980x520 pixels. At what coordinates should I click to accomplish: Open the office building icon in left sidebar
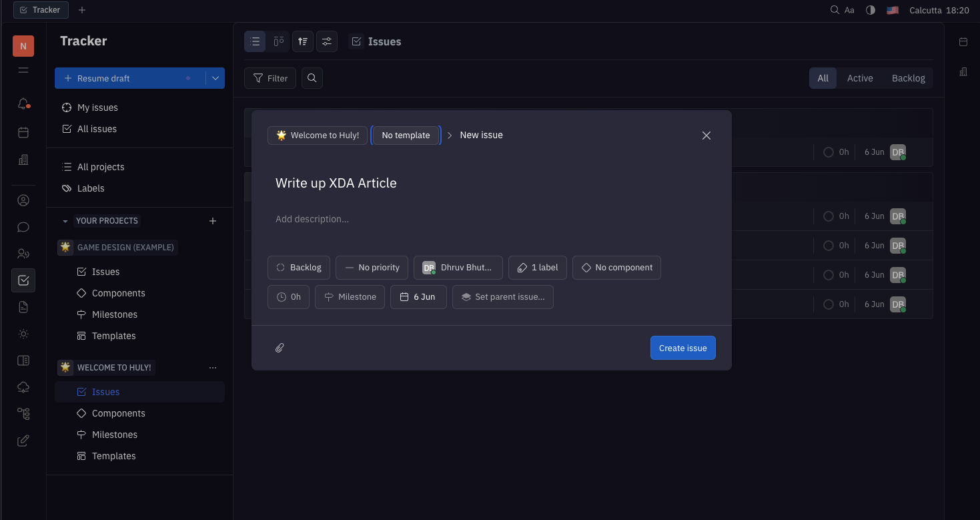coord(23,160)
